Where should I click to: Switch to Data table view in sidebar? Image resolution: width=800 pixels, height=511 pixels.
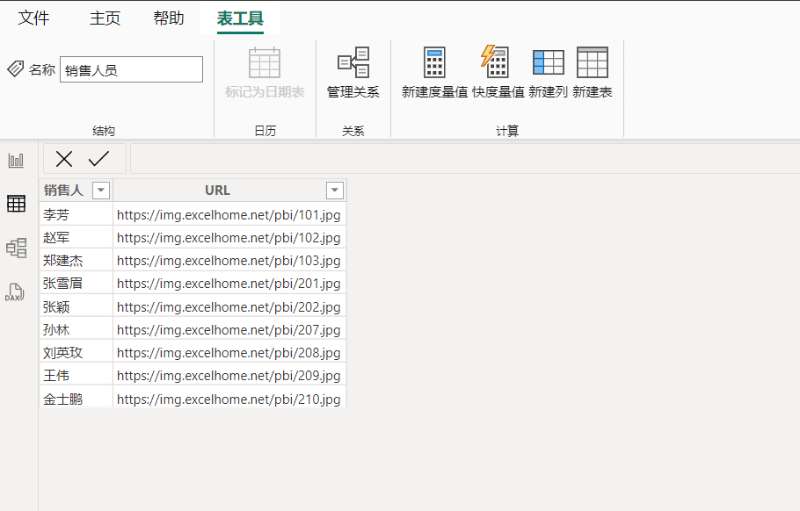16,204
